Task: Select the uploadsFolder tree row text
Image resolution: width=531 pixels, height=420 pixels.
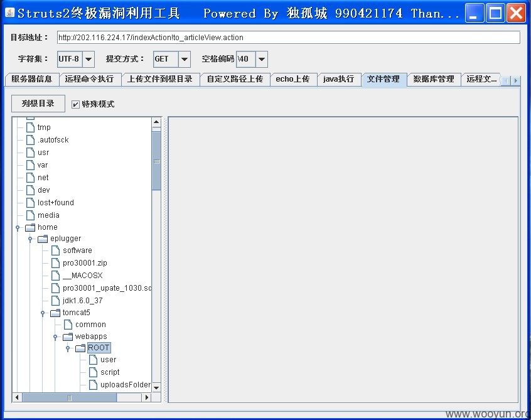Action: click(x=126, y=385)
